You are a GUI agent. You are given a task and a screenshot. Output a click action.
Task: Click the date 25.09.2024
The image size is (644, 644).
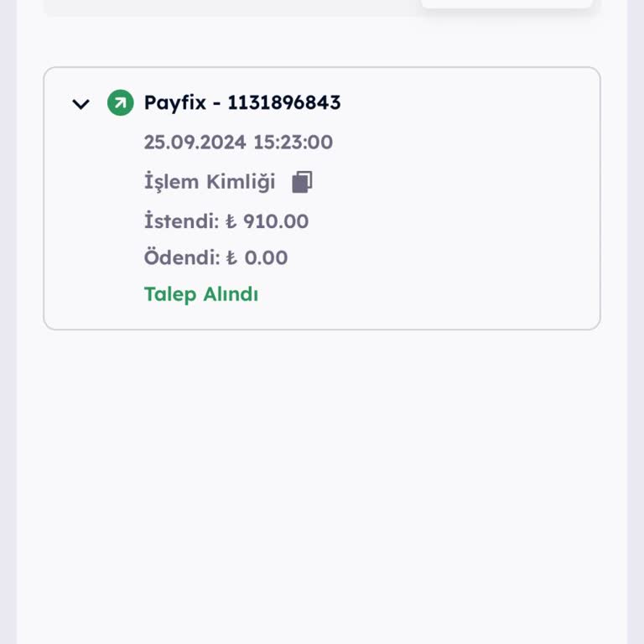pos(195,143)
